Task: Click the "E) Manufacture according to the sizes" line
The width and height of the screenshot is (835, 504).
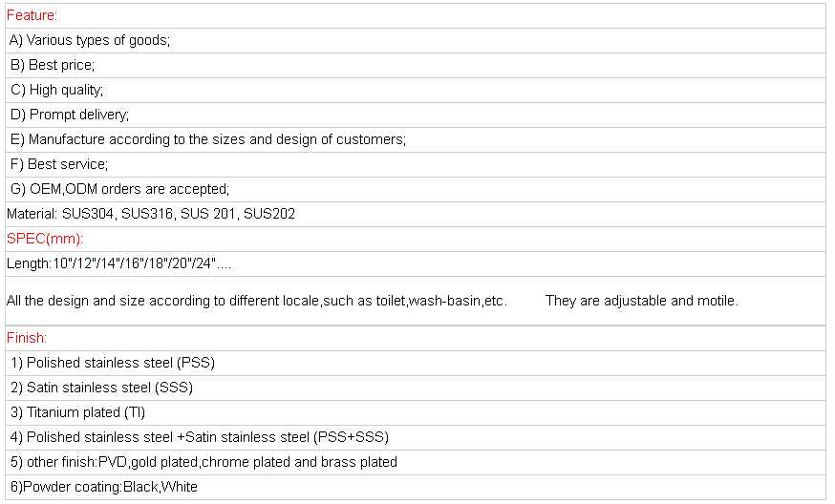Action: pos(207,139)
